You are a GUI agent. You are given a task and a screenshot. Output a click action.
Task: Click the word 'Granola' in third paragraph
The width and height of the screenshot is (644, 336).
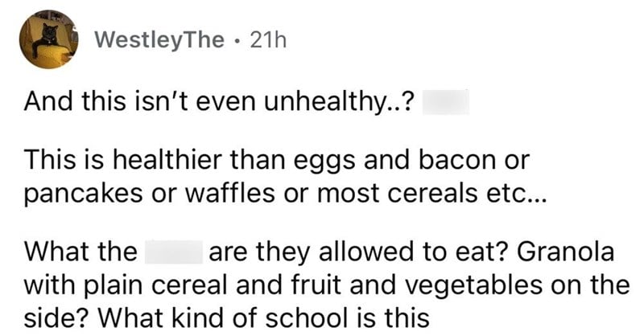(566, 251)
